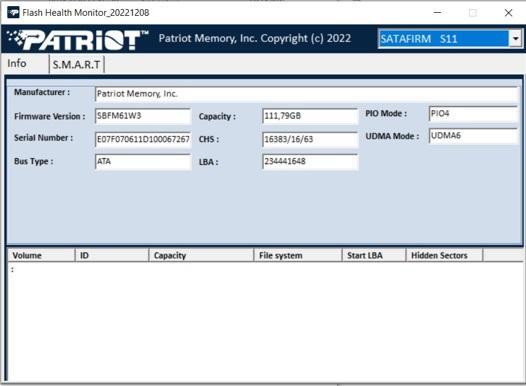Screen dimensions: 526x386
Task: Select the SATAFIRM S11 combo box field
Action: [x=450, y=39]
